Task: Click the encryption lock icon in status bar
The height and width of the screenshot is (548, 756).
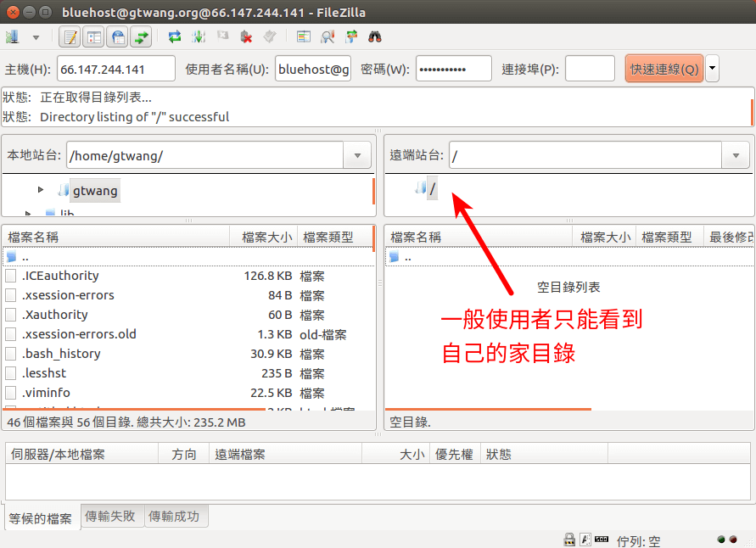Action: [x=569, y=540]
